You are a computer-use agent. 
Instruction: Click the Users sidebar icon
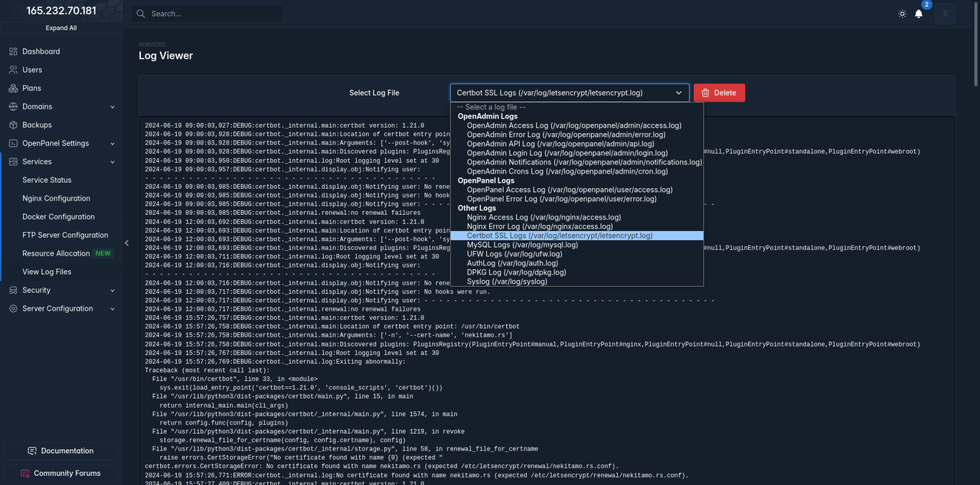(13, 70)
